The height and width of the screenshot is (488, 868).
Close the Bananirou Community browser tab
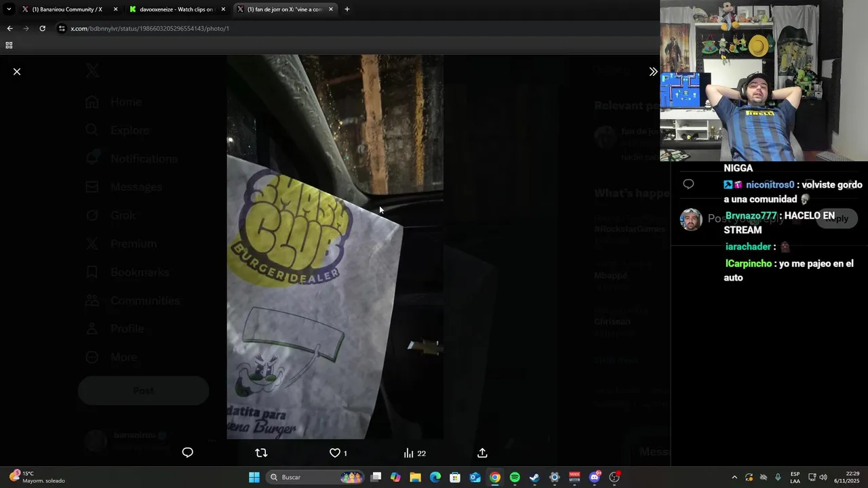tap(115, 9)
